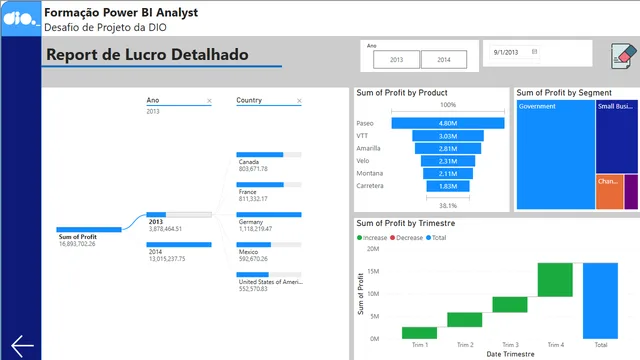The width and height of the screenshot is (640, 360).
Task: Click the Sum of Profit by Trimestre title
Action: click(406, 223)
